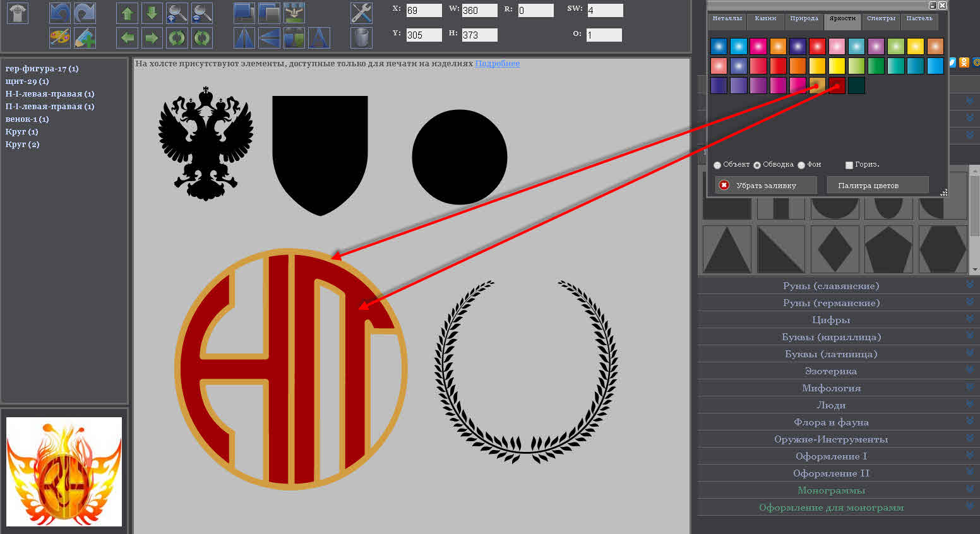Move object right with the green right arrow
The width and height of the screenshot is (980, 534).
(152, 38)
